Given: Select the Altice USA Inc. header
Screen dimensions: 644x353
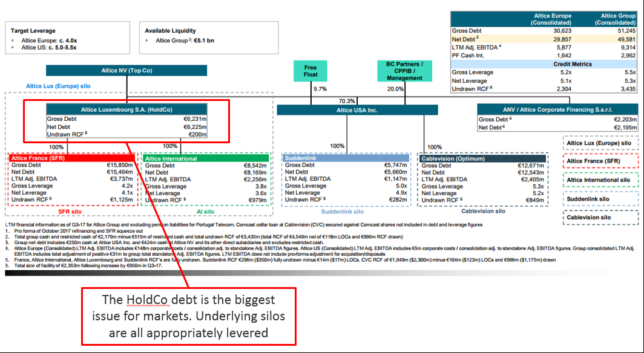Looking at the screenshot, I should 357,110.
